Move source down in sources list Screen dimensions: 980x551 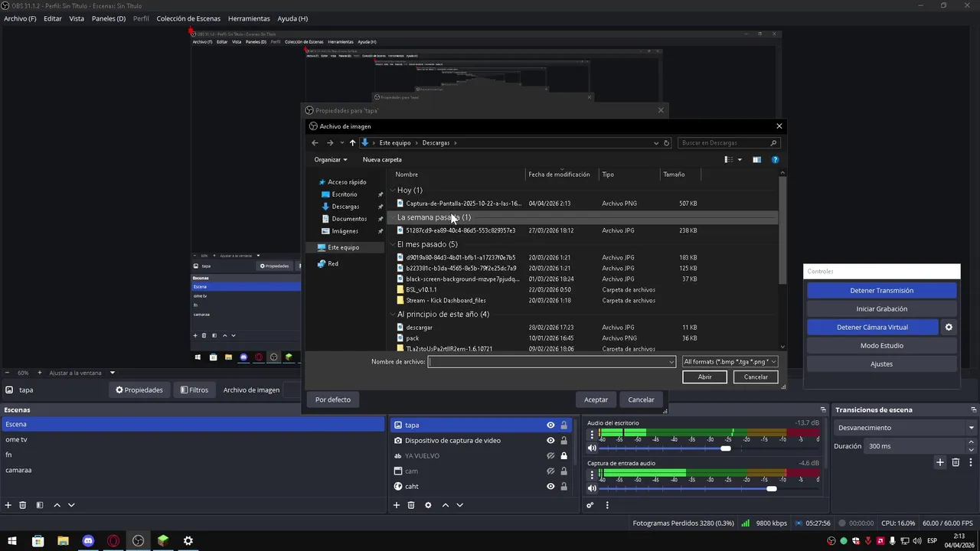(459, 505)
